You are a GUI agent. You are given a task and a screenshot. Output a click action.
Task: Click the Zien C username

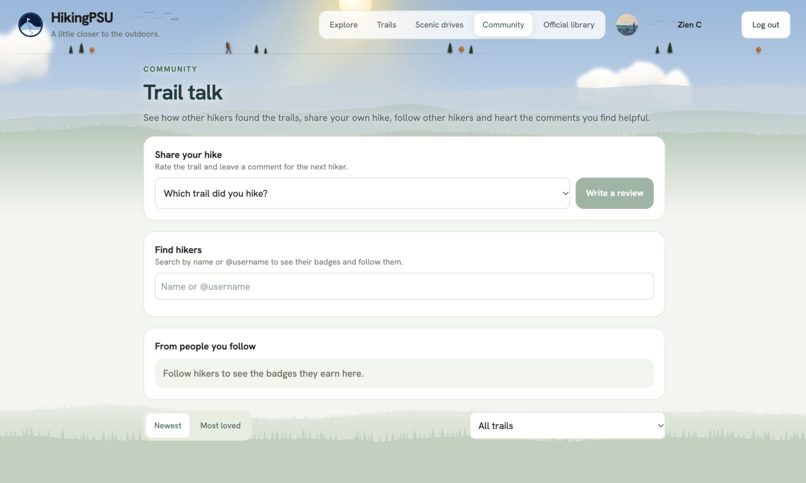click(689, 25)
